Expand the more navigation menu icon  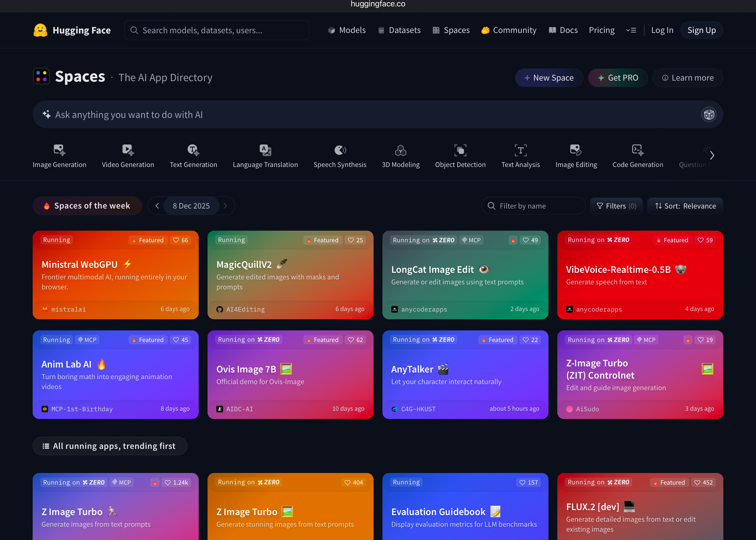coord(631,30)
